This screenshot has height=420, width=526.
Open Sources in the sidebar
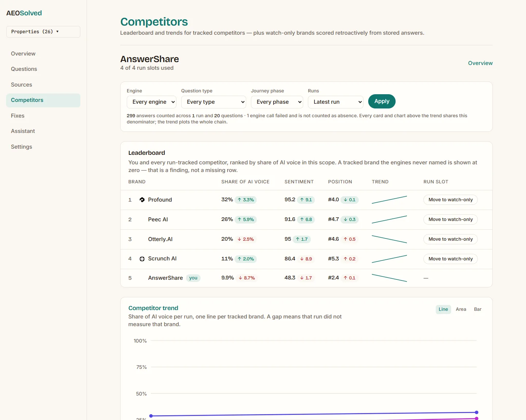click(x=43, y=85)
